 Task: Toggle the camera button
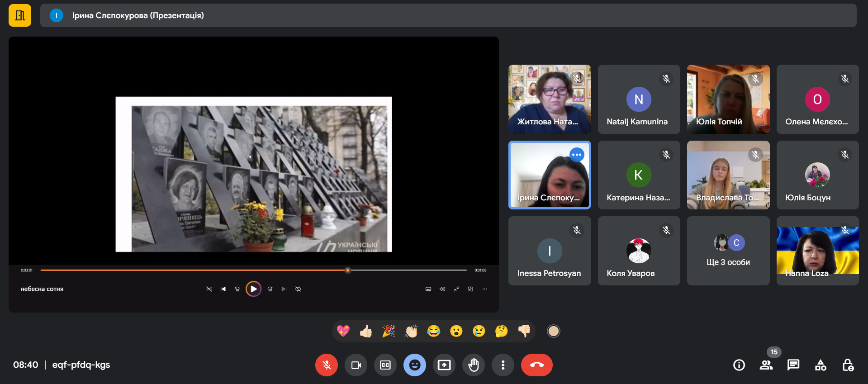pyautogui.click(x=356, y=365)
